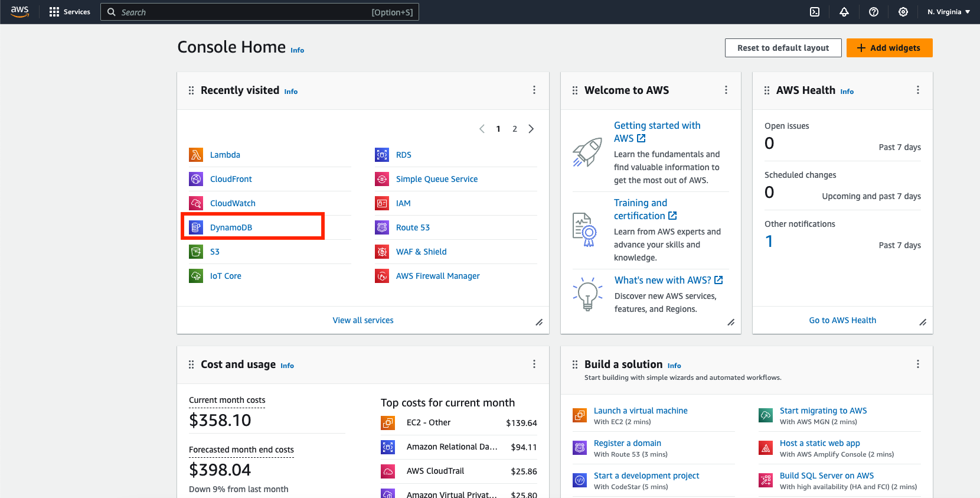Open the Route 53 service icon

coord(382,227)
